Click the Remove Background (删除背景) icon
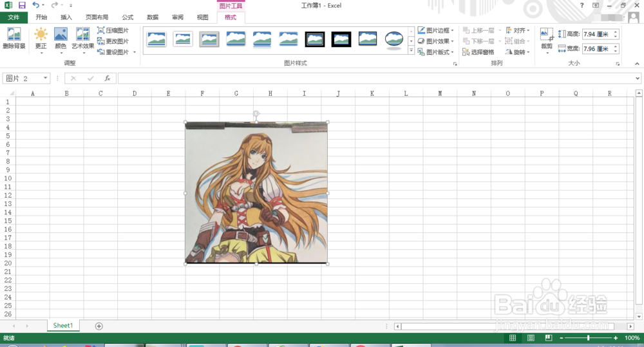Screen dimensions: 644x347 14,38
